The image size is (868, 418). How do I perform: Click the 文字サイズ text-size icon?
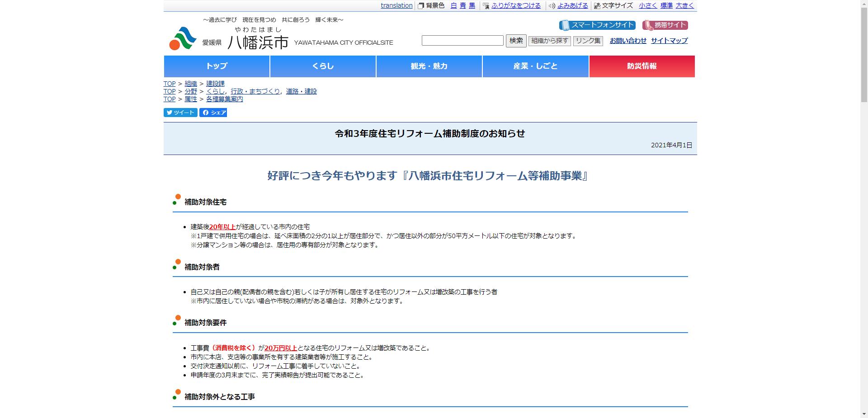597,6
